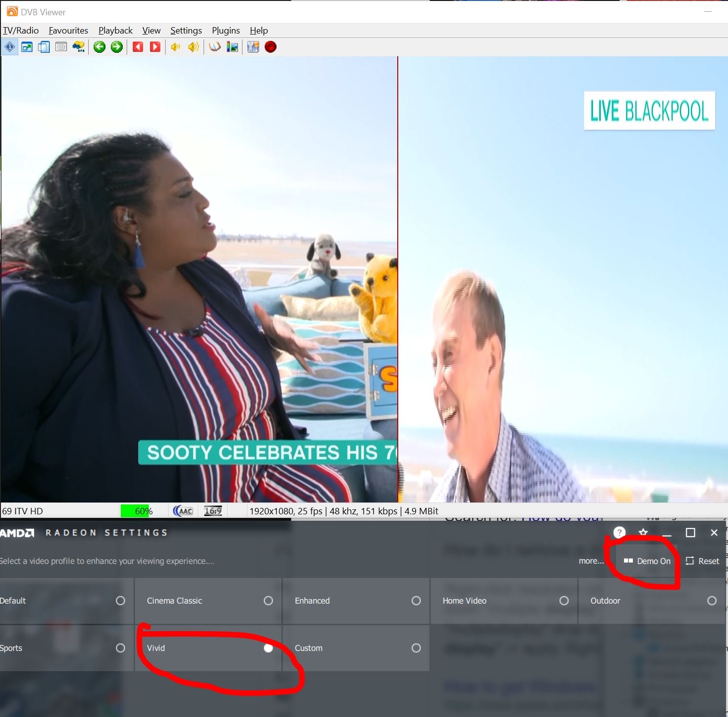
Task: Click the green back arrow toolbar icon
Action: 100,47
